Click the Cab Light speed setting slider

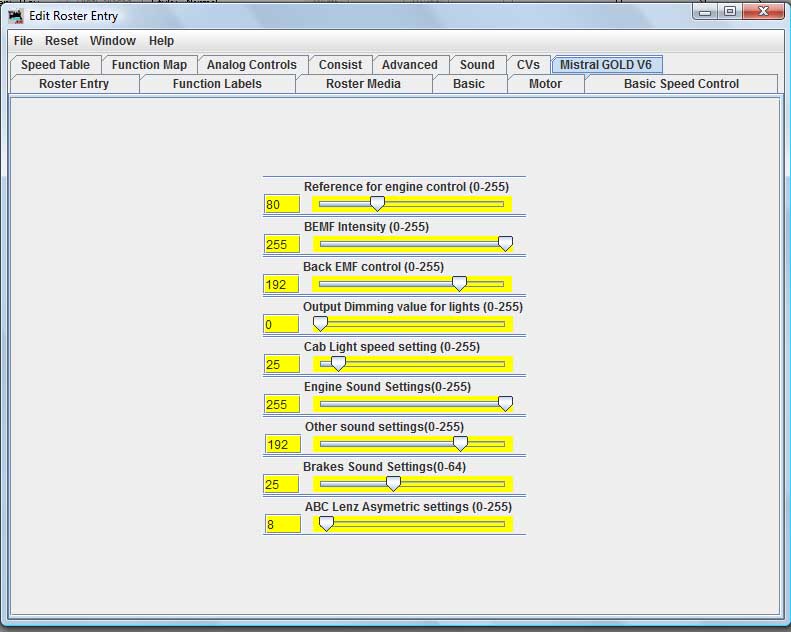pyautogui.click(x=412, y=364)
